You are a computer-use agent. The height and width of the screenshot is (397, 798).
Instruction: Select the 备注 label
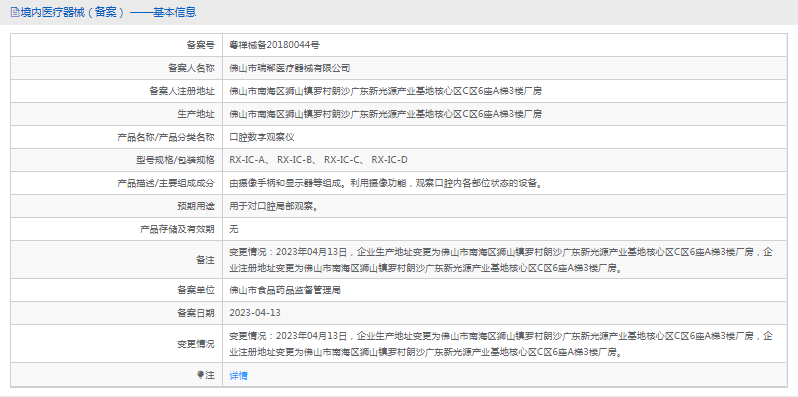tap(205, 260)
